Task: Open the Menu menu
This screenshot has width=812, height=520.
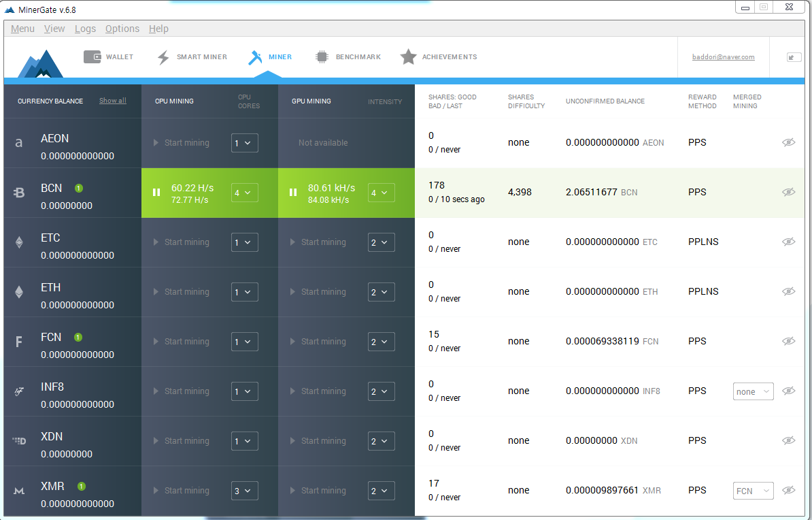Action: point(23,29)
